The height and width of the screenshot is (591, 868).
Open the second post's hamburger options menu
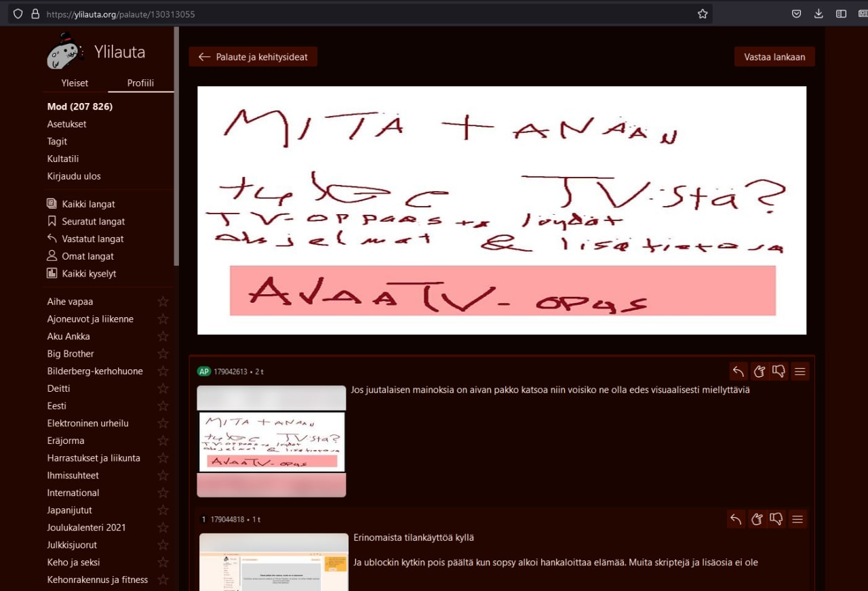pyautogui.click(x=798, y=519)
